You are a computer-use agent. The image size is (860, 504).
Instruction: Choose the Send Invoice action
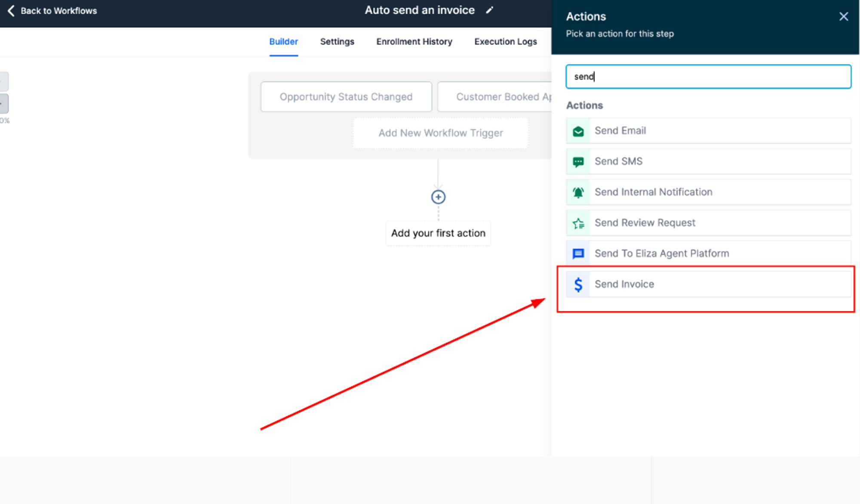pyautogui.click(x=708, y=284)
